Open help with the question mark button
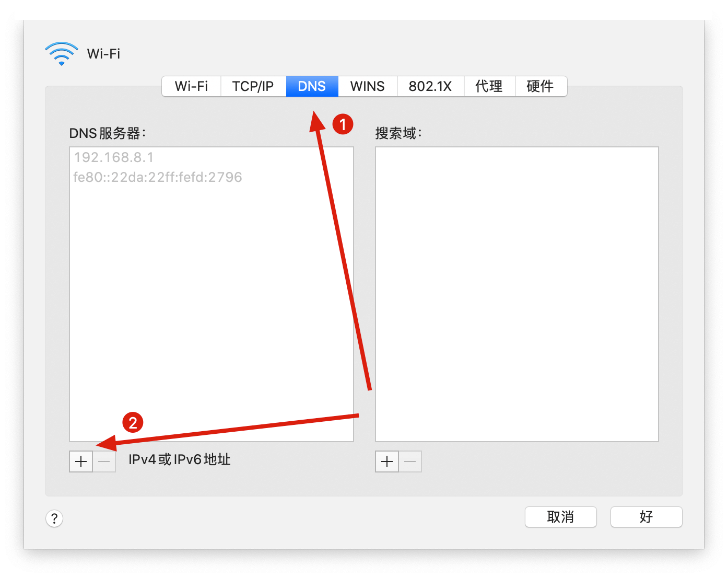The image size is (728, 577). (x=54, y=518)
